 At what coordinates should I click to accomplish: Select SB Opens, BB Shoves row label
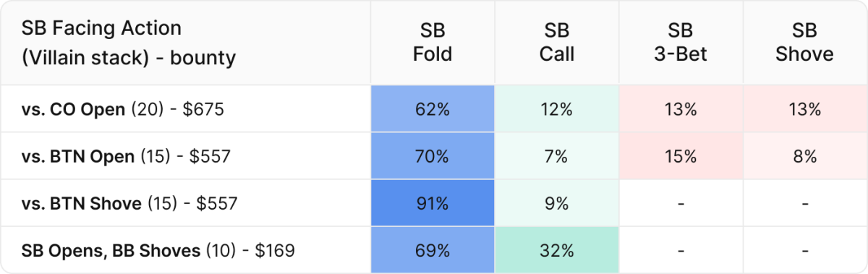coord(158,251)
